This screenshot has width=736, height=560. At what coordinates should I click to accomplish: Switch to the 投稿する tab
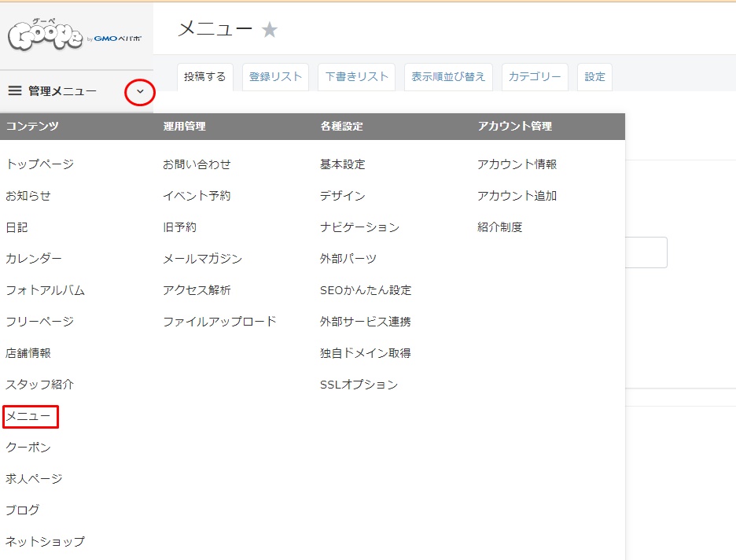coord(204,76)
